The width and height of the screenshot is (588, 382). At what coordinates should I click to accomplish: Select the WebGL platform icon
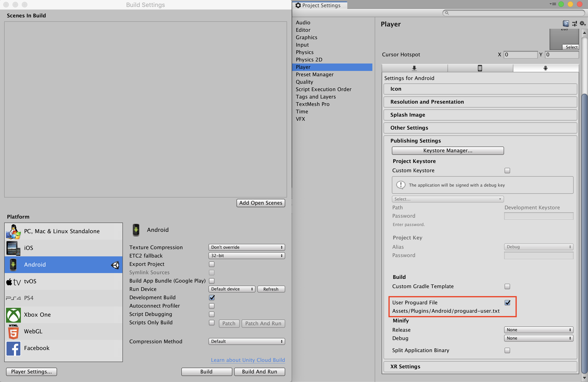[13, 331]
